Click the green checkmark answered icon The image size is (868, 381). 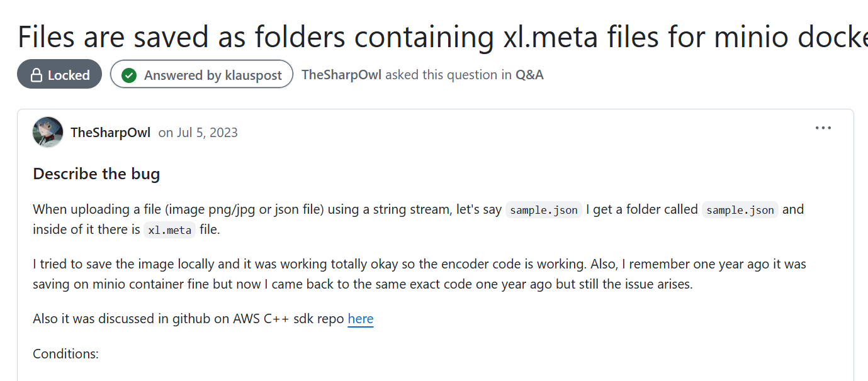(x=129, y=75)
